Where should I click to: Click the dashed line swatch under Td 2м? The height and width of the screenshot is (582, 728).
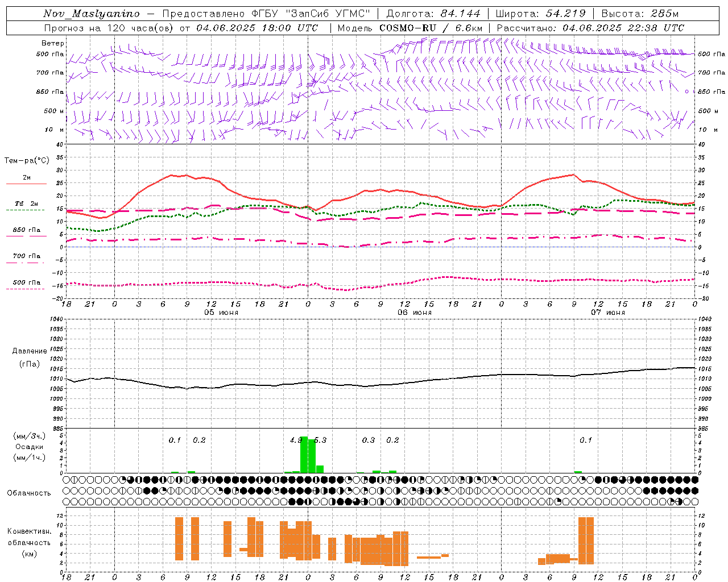coord(26,210)
